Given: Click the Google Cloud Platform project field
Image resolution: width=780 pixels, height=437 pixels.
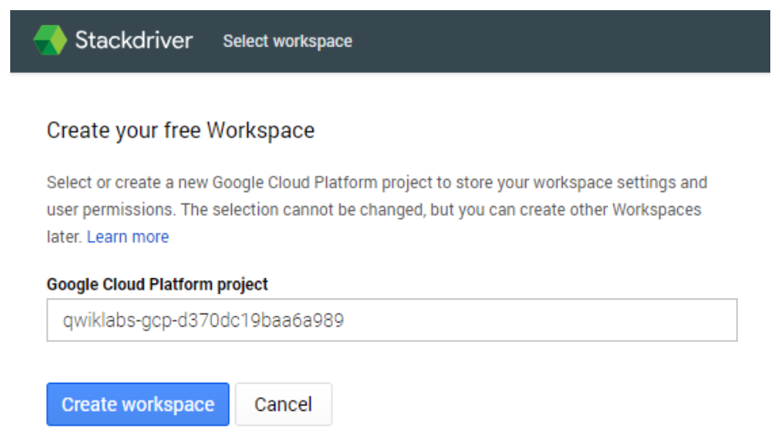Looking at the screenshot, I should click(x=392, y=320).
